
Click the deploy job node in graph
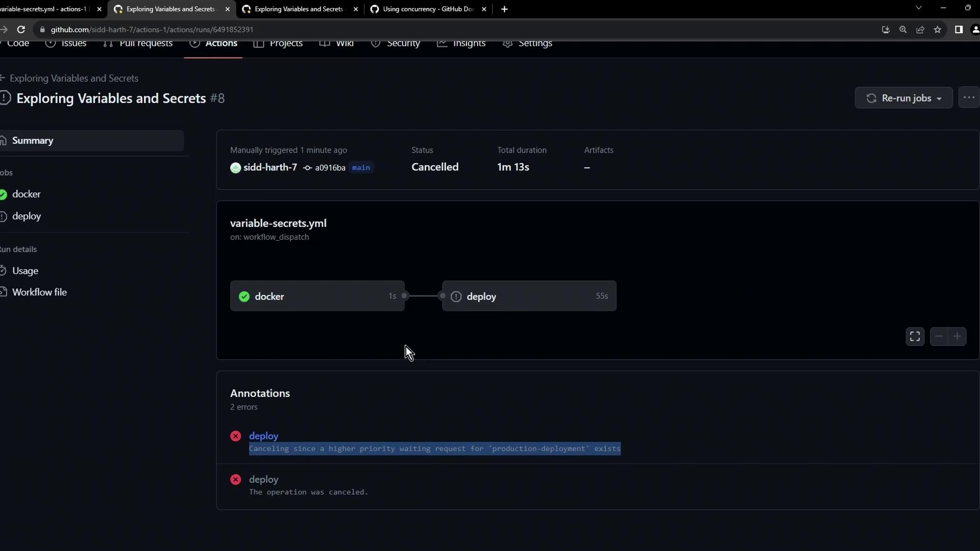point(529,296)
